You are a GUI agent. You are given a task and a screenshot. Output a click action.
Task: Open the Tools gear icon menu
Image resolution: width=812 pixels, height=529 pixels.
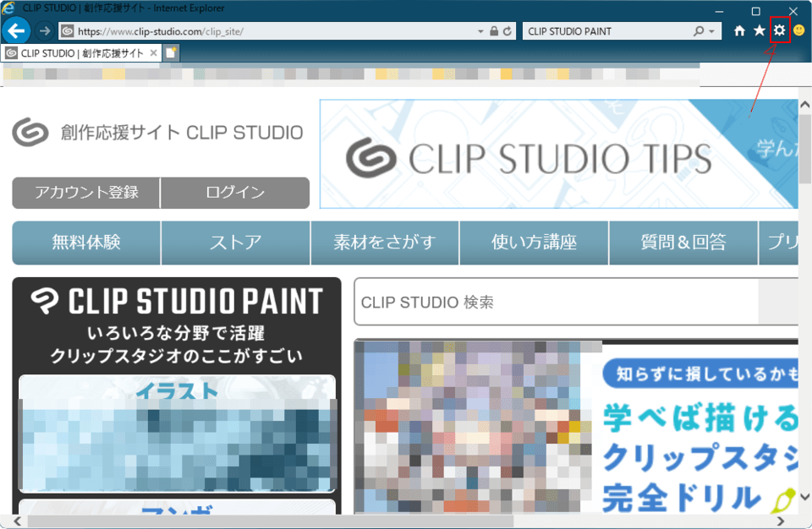coord(779,30)
